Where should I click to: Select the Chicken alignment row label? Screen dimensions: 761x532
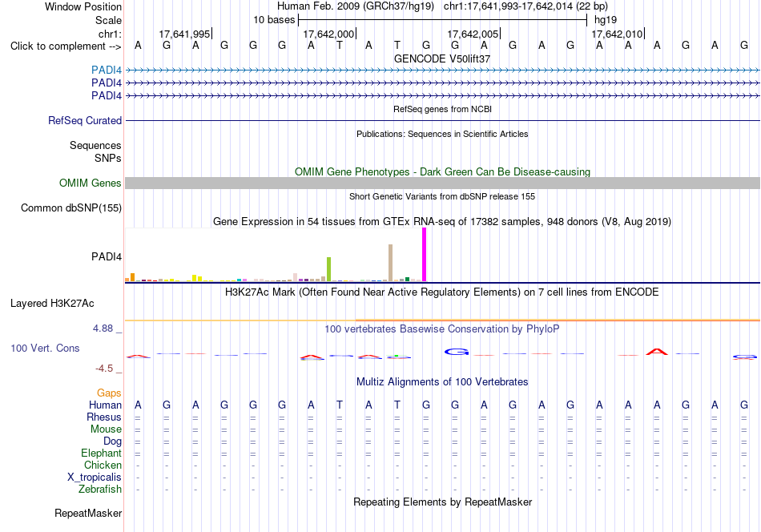pos(103,465)
